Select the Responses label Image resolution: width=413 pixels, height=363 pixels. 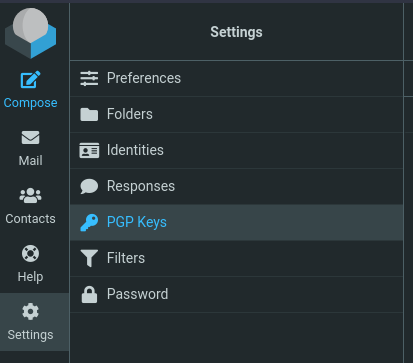pos(141,186)
